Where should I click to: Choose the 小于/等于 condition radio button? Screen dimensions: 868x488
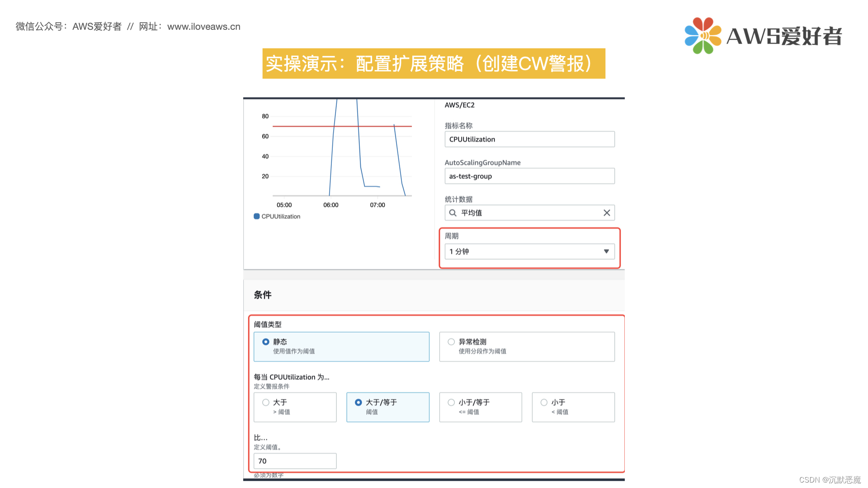click(451, 403)
